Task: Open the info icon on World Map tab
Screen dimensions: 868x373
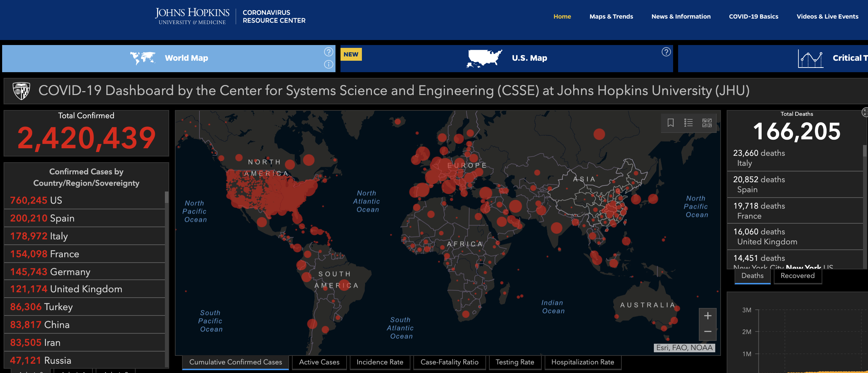Action: [328, 64]
